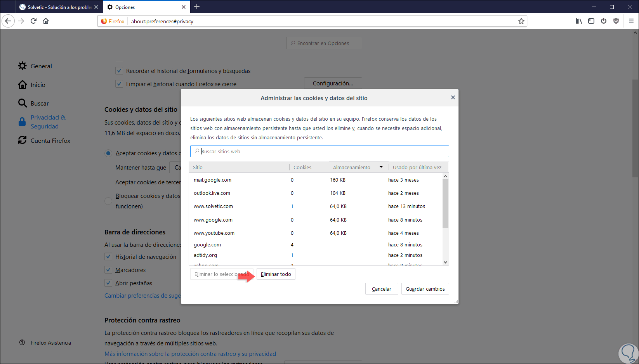This screenshot has height=364, width=639.
Task: Sort the list by Sitio column header
Action: [239, 167]
